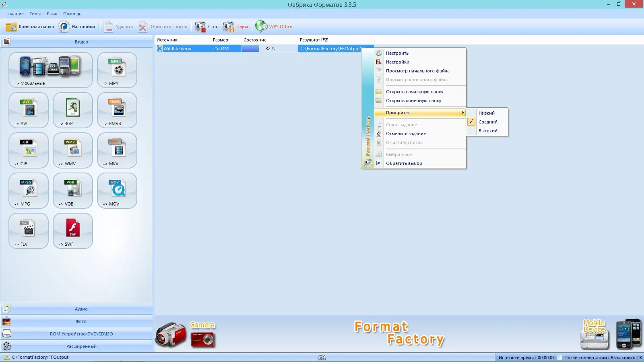Viewport: 644px width, 362px height.
Task: Choose Настройки in the context menu
Action: [420, 62]
